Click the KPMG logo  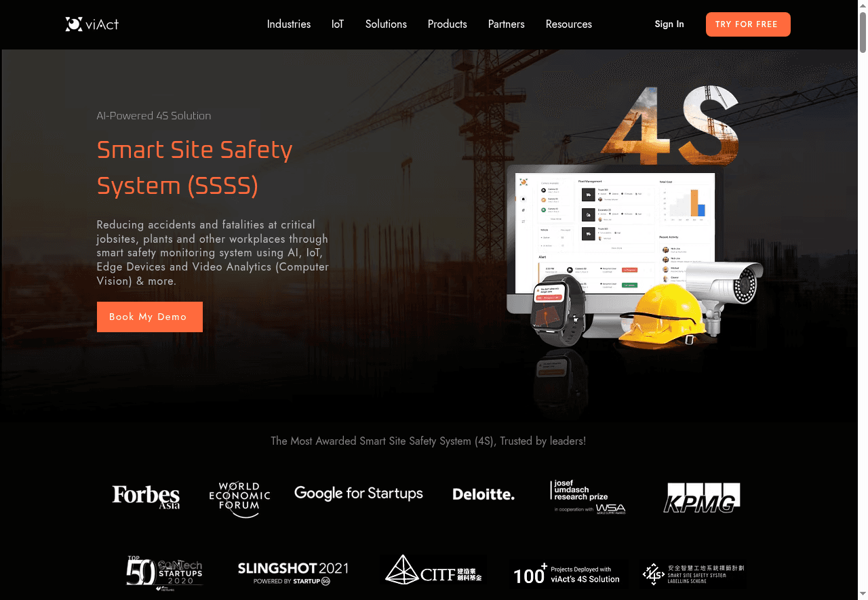702,498
